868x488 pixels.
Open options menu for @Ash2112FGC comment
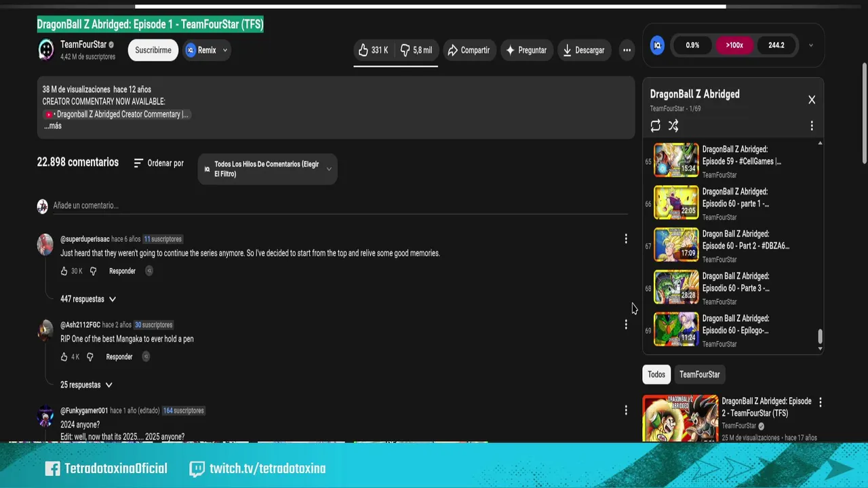(626, 325)
